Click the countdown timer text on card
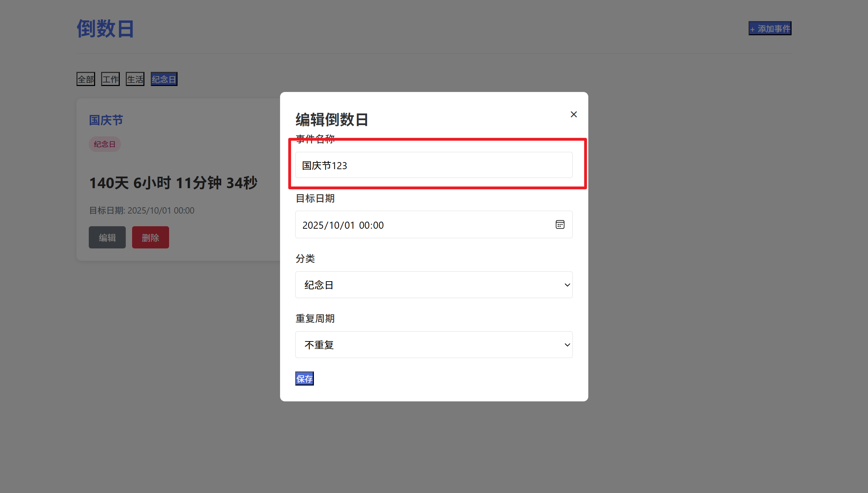 (173, 183)
